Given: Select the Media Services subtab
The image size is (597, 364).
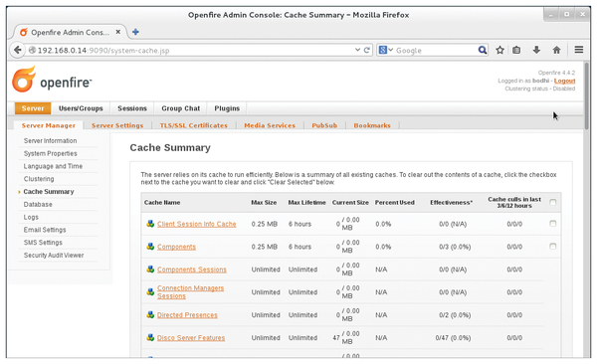Looking at the screenshot, I should (270, 125).
